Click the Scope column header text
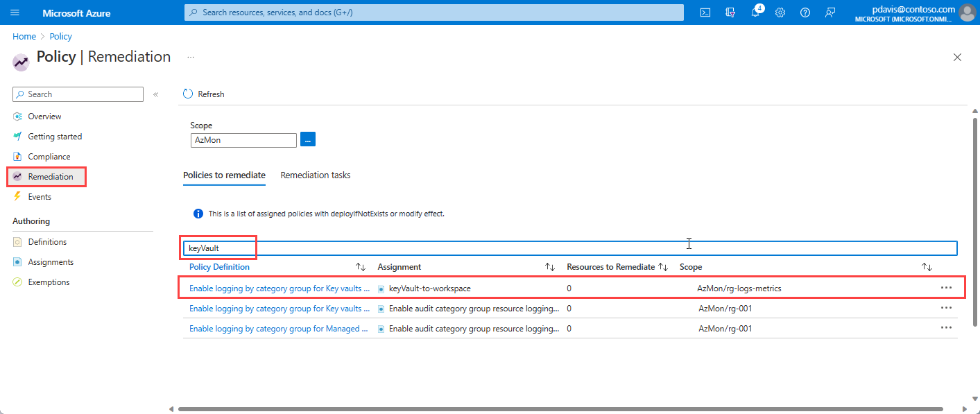The image size is (980, 414). pos(691,267)
